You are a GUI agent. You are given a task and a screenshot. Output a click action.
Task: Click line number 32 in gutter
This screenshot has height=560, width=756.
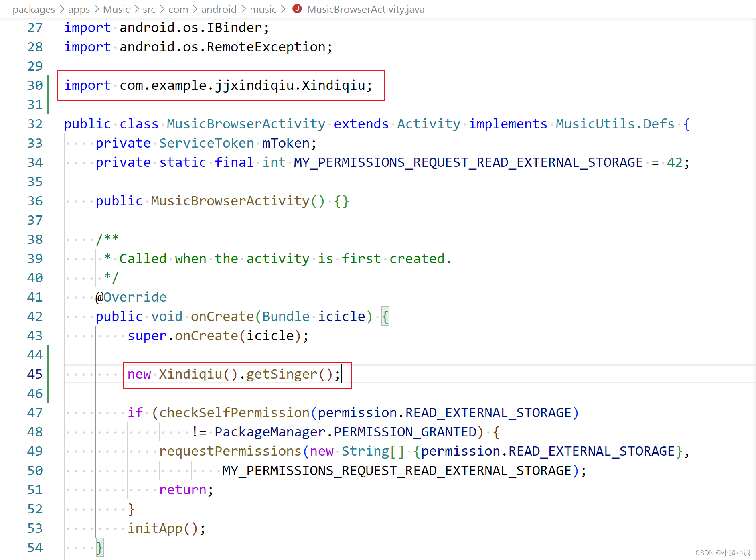[35, 124]
